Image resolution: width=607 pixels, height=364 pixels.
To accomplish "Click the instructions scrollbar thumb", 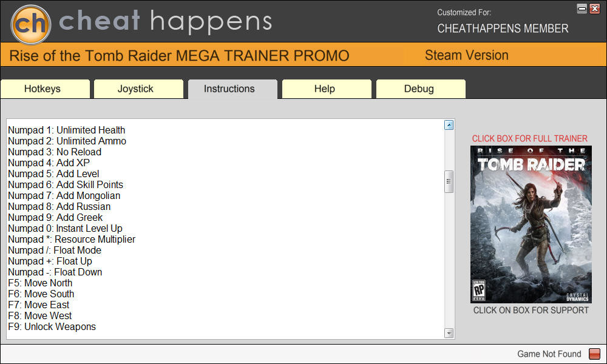I will (449, 181).
